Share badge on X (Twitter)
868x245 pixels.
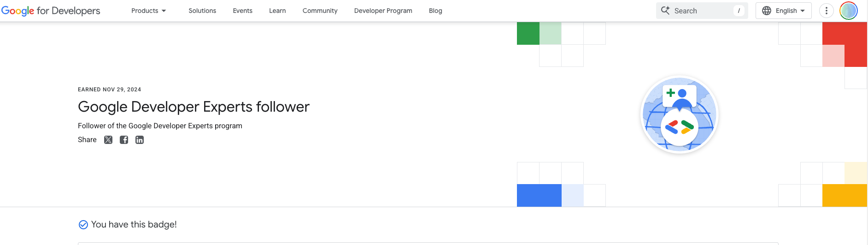click(108, 140)
